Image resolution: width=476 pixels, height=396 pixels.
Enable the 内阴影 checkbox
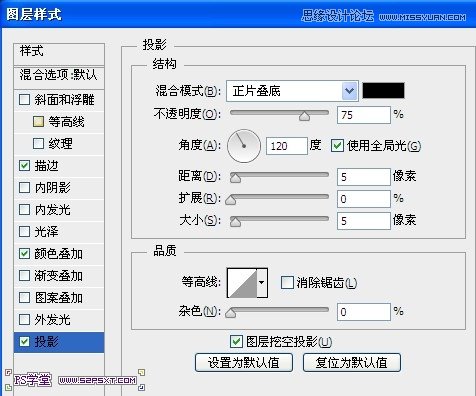24,188
